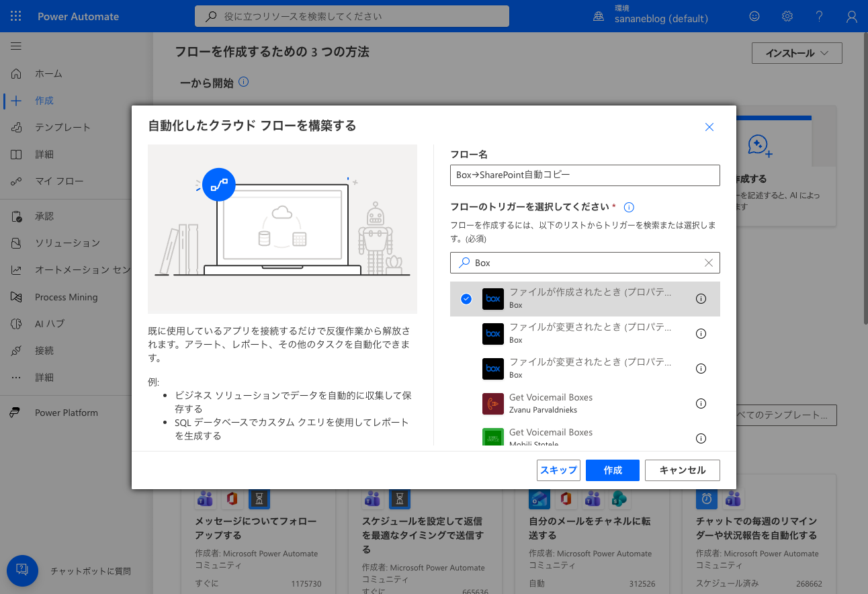868x594 pixels.
Task: Show info for Mobili Stotele trigger
Action: [x=701, y=438]
